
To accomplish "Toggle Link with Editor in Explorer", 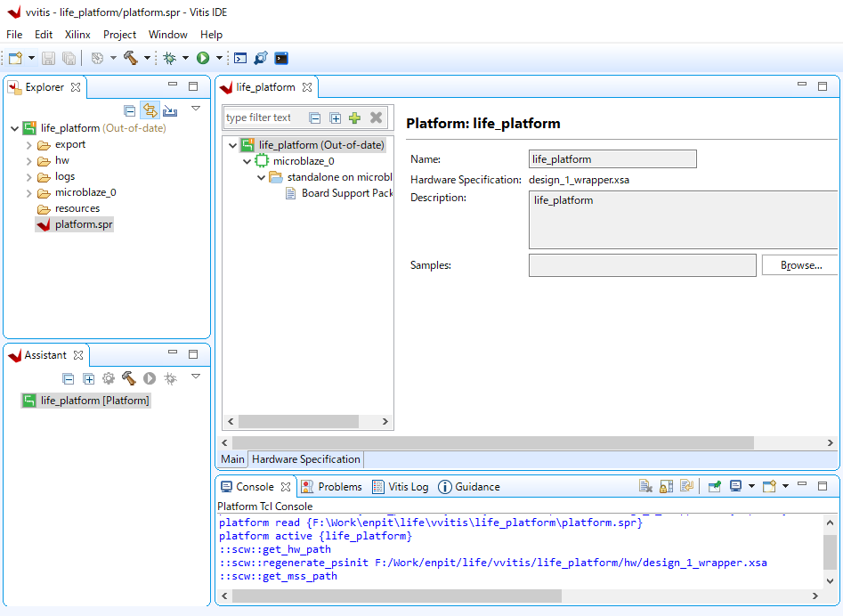I will tap(150, 110).
